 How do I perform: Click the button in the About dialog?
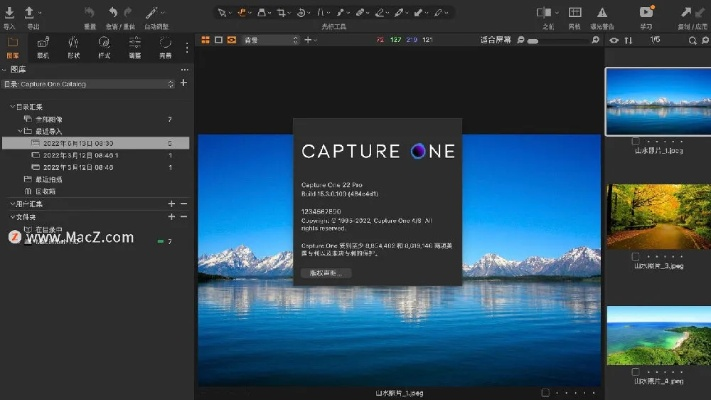pyautogui.click(x=326, y=272)
